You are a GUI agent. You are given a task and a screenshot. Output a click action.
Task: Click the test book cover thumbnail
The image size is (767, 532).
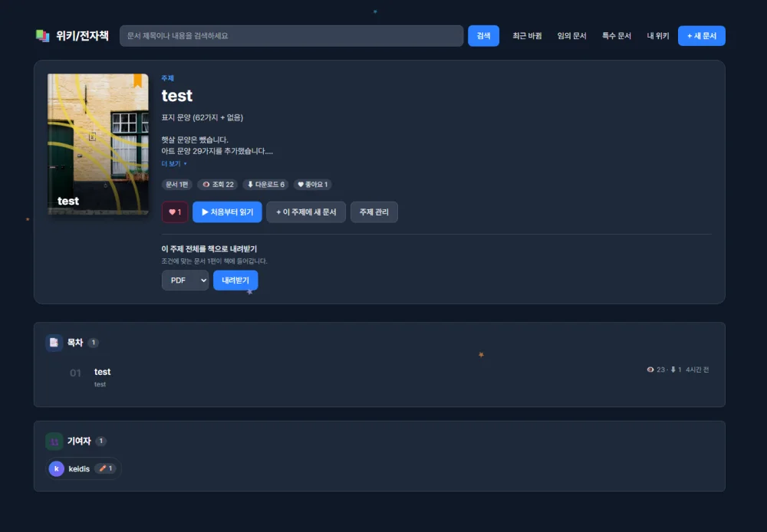(98, 144)
